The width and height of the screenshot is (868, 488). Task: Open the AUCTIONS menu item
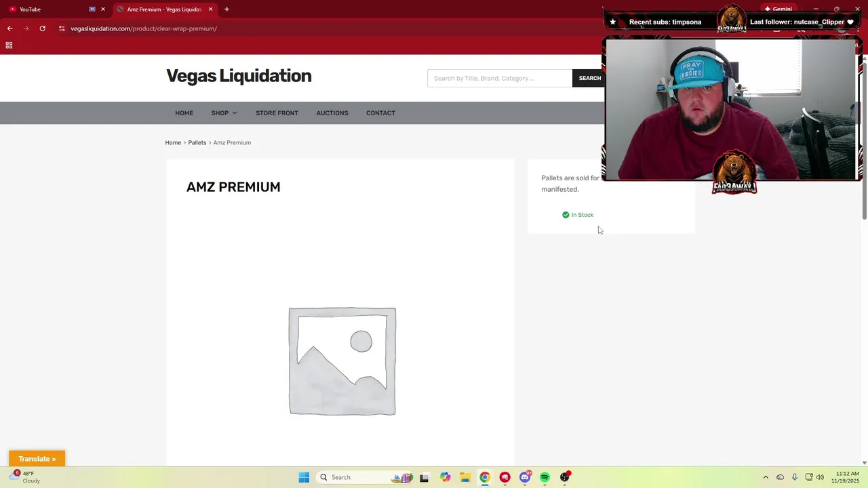point(332,113)
